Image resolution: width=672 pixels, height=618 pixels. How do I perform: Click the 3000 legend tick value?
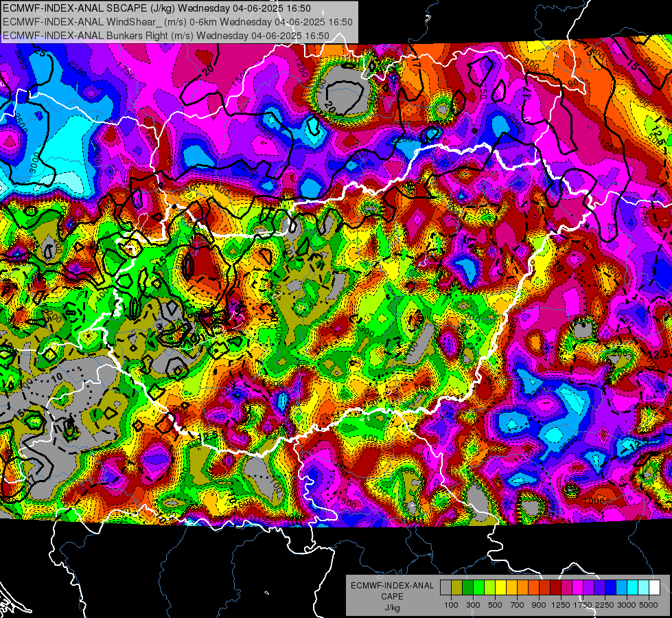tap(627, 605)
